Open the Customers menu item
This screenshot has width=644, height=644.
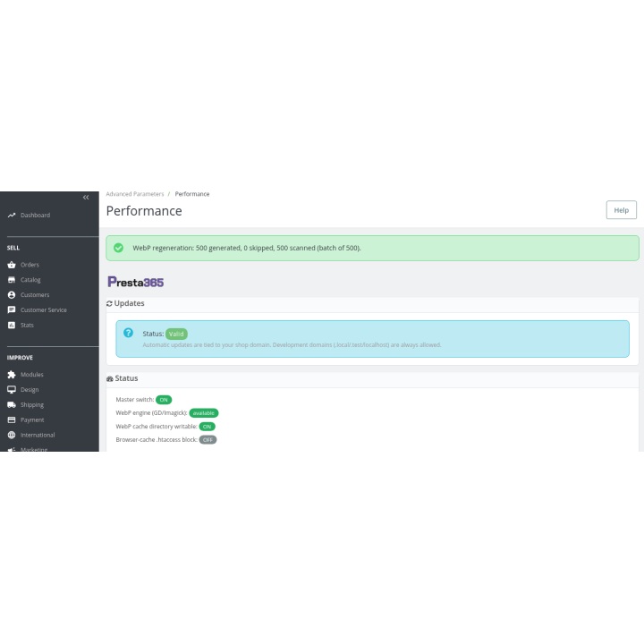pos(35,295)
